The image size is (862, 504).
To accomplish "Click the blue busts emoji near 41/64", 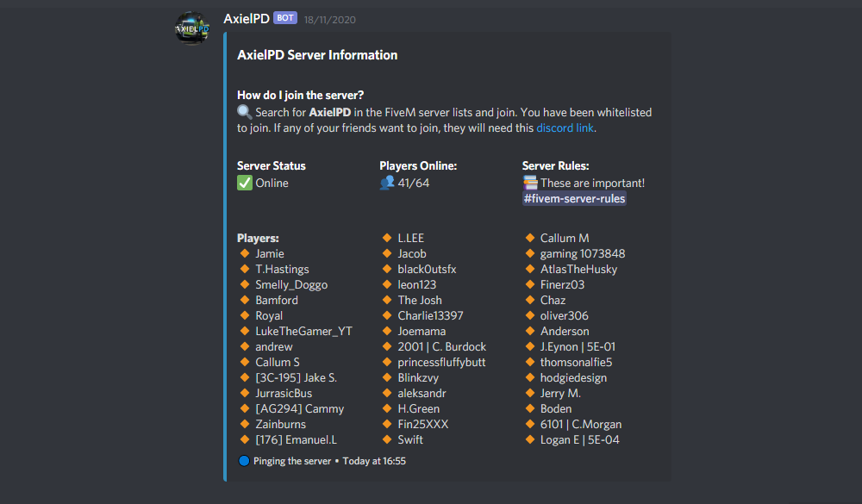I will (388, 183).
